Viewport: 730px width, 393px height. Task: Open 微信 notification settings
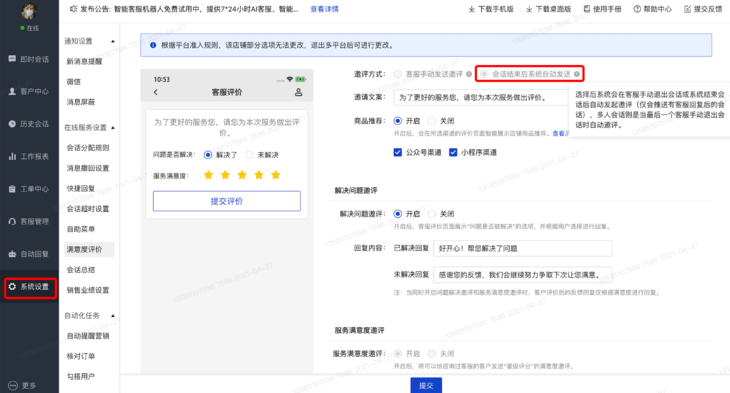(74, 81)
